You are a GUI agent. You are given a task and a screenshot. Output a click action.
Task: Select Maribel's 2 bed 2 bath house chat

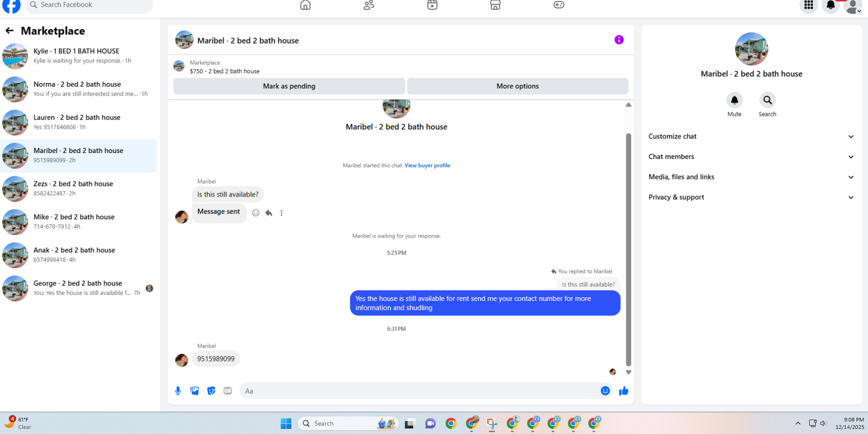pos(79,155)
